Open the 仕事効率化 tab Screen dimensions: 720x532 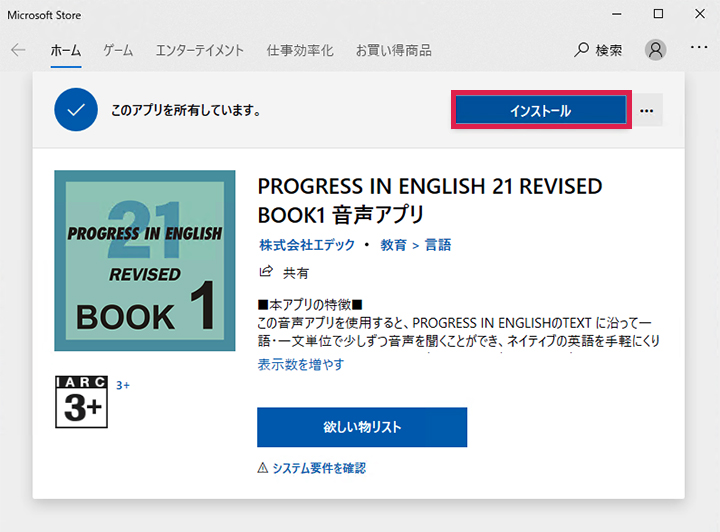pos(300,50)
